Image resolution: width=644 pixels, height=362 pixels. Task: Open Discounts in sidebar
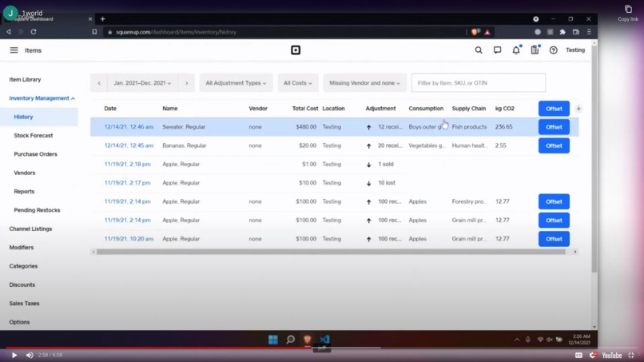pos(22,284)
